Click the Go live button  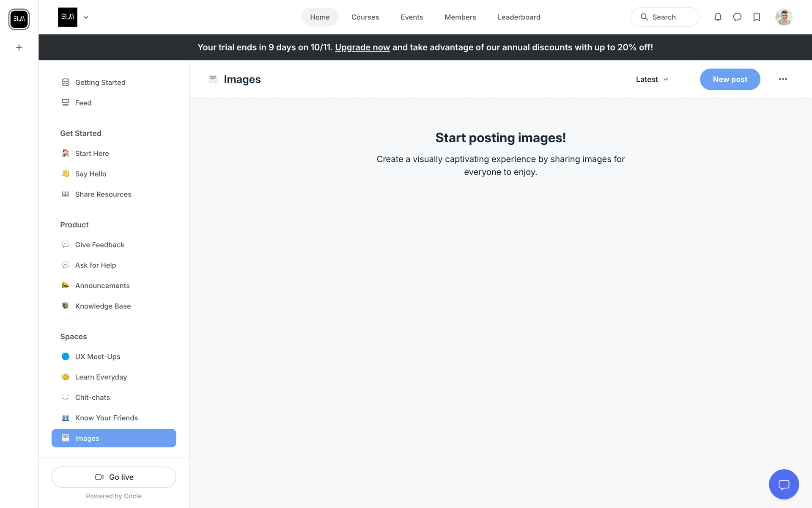pos(114,477)
